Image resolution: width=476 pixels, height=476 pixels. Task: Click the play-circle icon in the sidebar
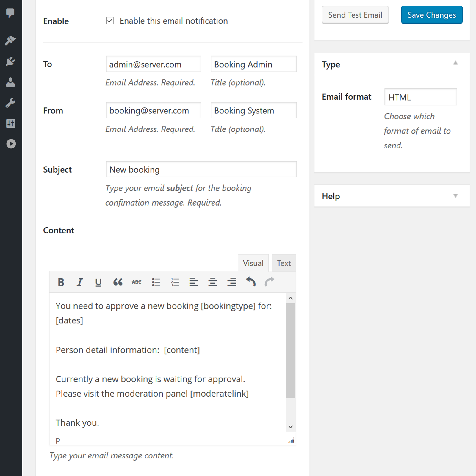pos(11,144)
